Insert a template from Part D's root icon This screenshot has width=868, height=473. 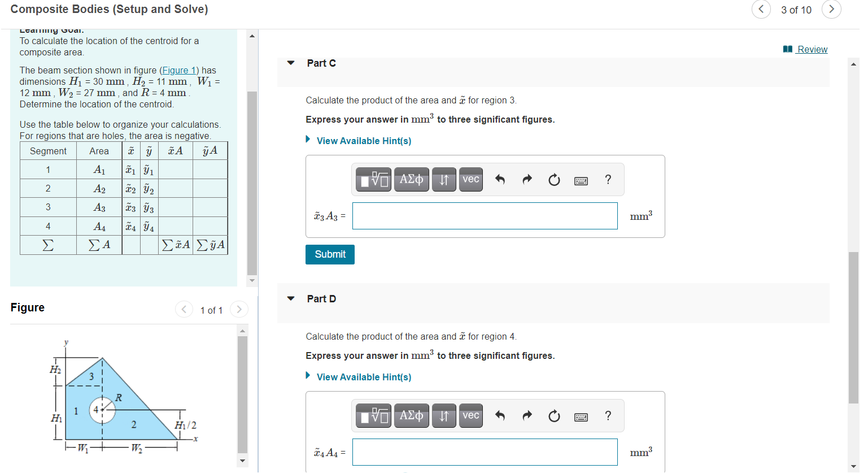(373, 415)
